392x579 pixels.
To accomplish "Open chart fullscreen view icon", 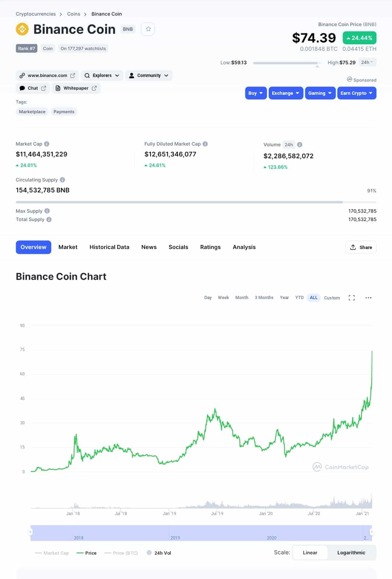I will [x=351, y=298].
